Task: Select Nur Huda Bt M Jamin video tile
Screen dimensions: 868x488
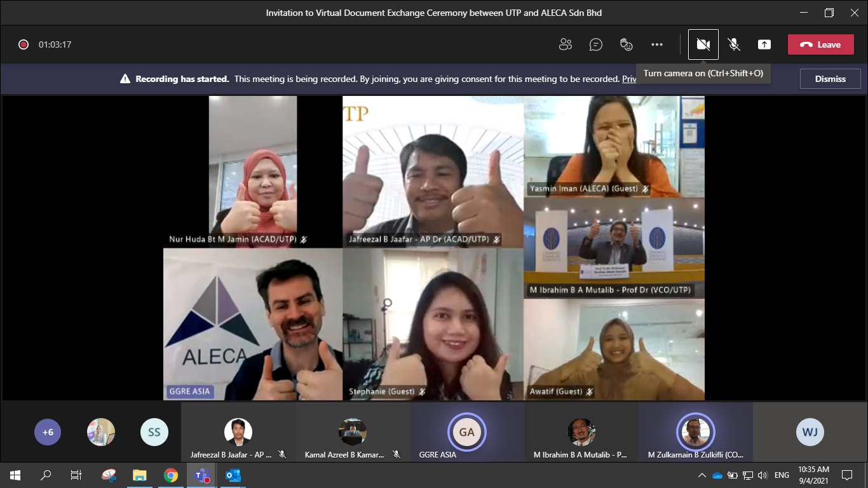Action: 253,172
